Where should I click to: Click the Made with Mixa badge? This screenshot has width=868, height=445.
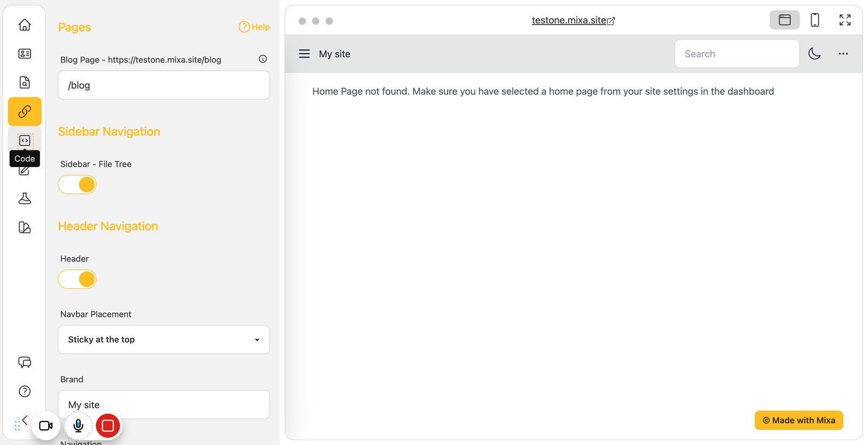point(799,420)
